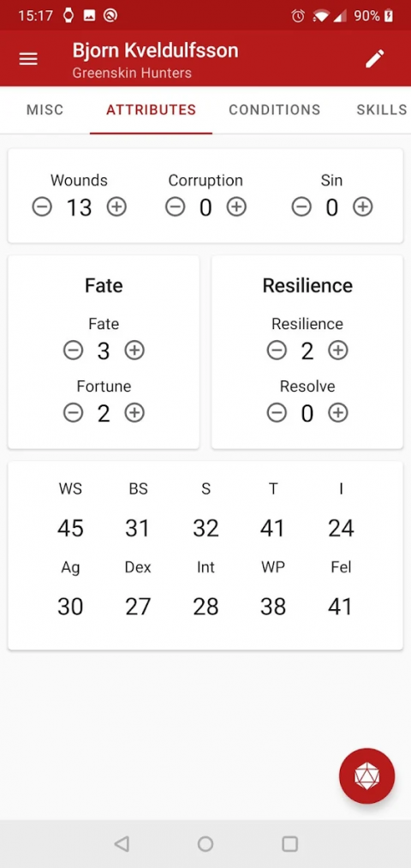Select the WS attribute value 45

70,528
